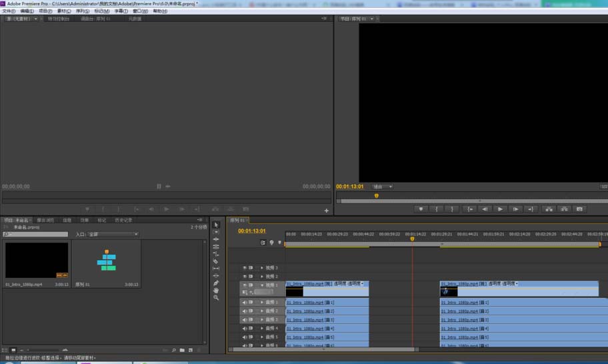Click Step Back one frame button
This screenshot has width=608, height=364.
pos(485,209)
